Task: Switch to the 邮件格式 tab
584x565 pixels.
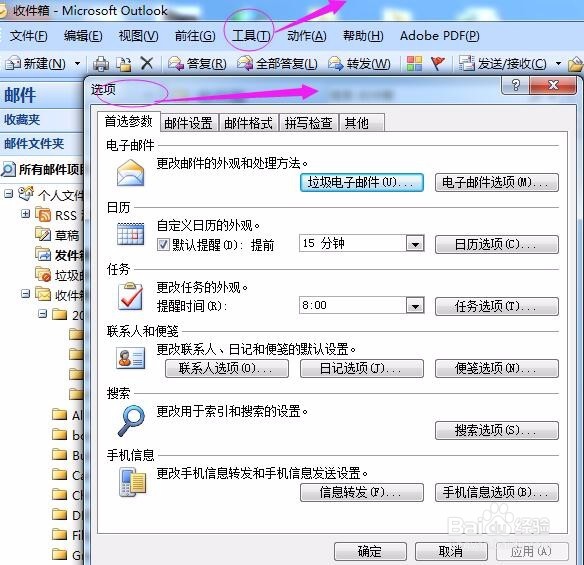Action: [x=248, y=123]
